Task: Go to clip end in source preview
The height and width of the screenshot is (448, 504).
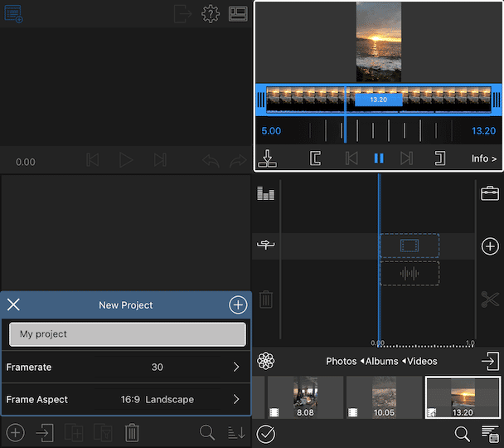Action: tap(407, 158)
